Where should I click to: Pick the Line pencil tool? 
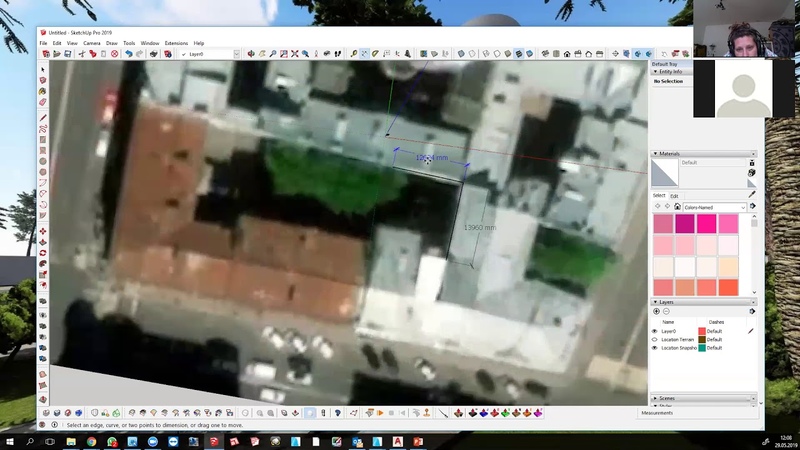[x=43, y=118]
